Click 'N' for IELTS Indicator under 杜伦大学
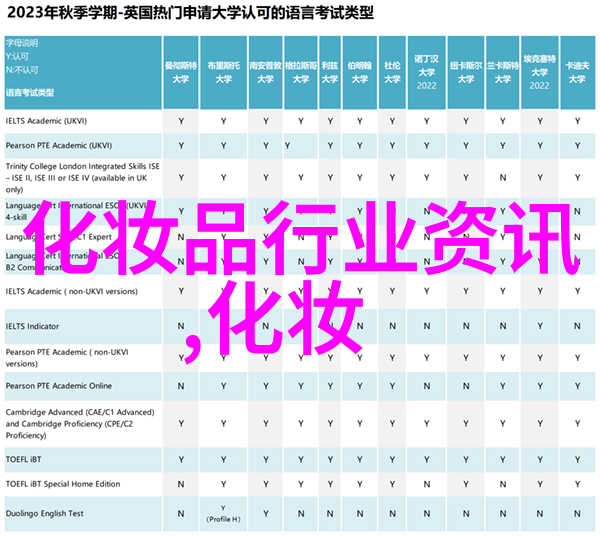The image size is (600, 536). pyautogui.click(x=392, y=326)
